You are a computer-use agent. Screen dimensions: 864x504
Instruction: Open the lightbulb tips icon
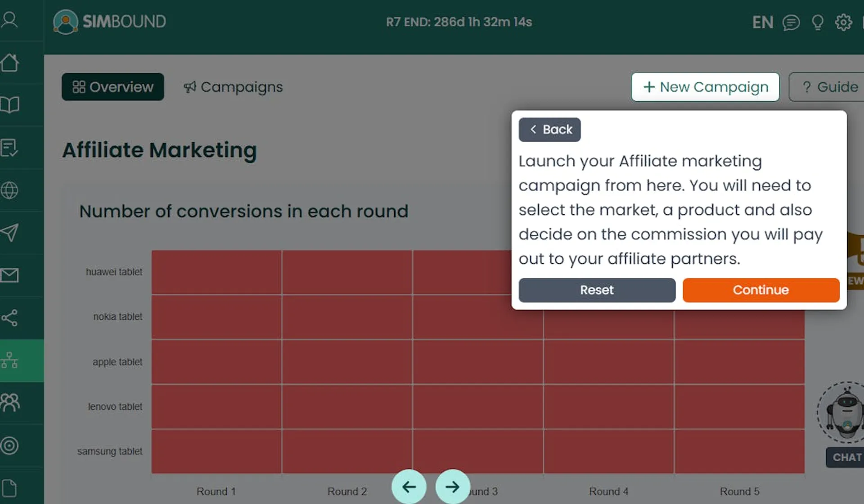[818, 22]
